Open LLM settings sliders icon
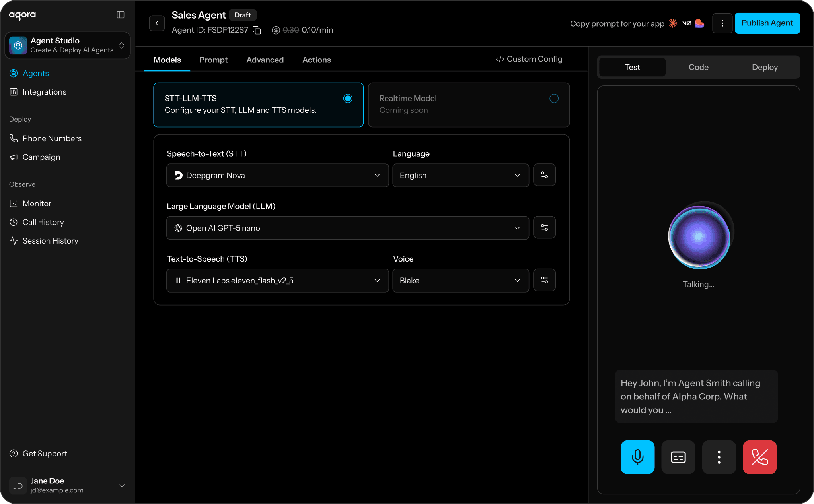The image size is (814, 504). coord(544,227)
